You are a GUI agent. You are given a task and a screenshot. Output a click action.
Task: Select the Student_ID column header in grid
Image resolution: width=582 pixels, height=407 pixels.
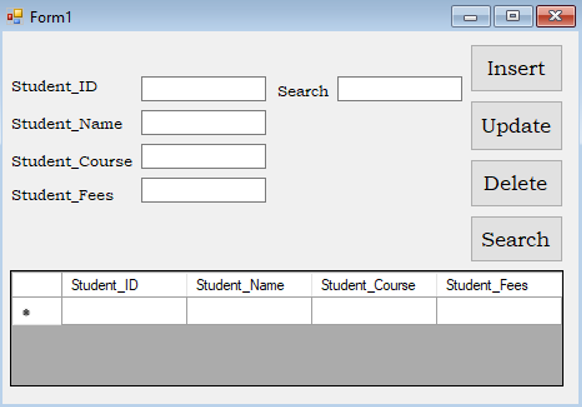point(124,285)
